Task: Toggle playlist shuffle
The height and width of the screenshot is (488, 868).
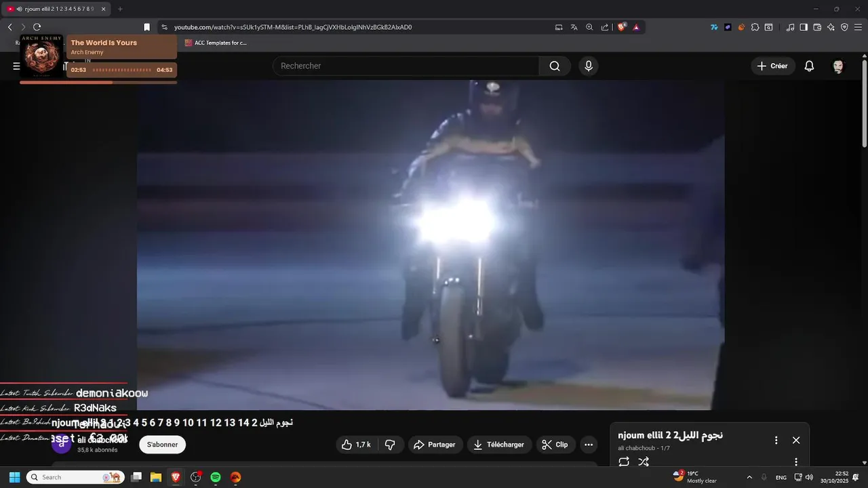Action: pyautogui.click(x=644, y=462)
